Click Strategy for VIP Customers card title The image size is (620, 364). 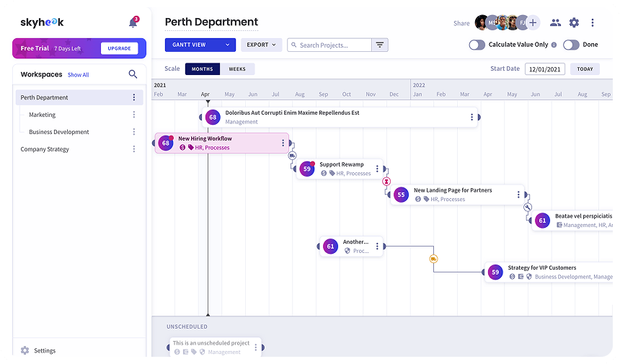pyautogui.click(x=541, y=267)
